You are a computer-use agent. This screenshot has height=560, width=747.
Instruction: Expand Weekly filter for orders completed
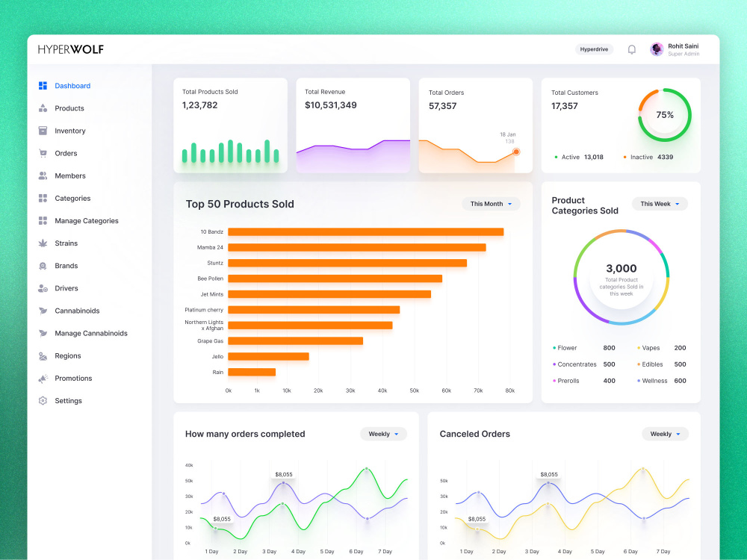tap(383, 434)
